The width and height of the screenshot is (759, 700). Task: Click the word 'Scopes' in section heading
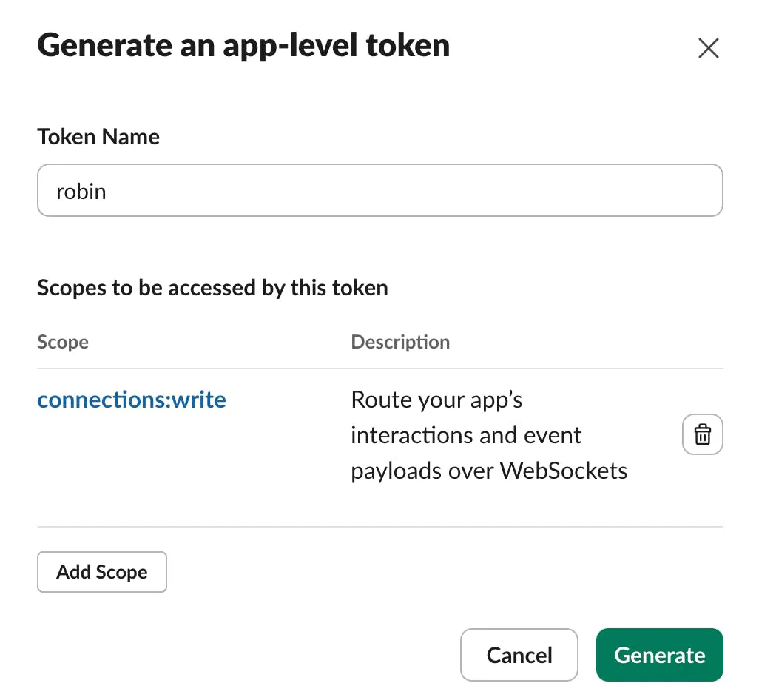point(72,288)
